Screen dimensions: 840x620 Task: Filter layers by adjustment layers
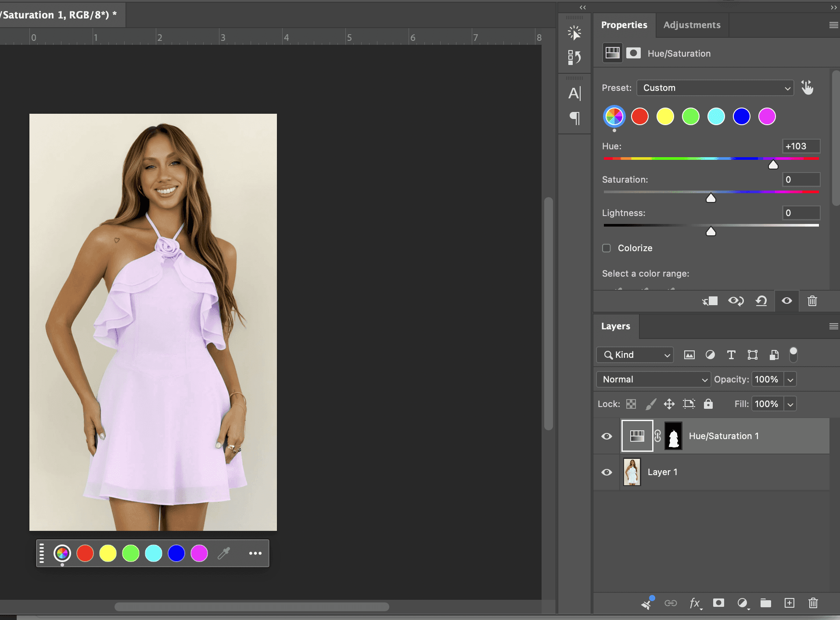710,355
